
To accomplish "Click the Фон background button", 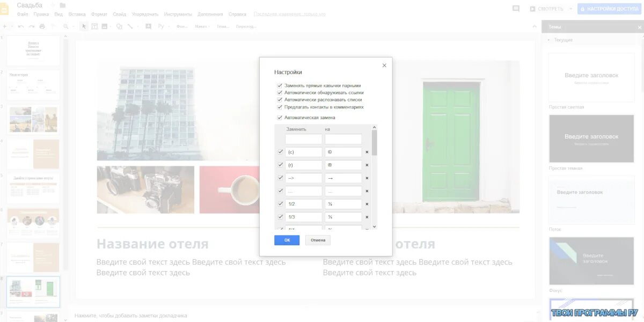I will pyautogui.click(x=182, y=26).
